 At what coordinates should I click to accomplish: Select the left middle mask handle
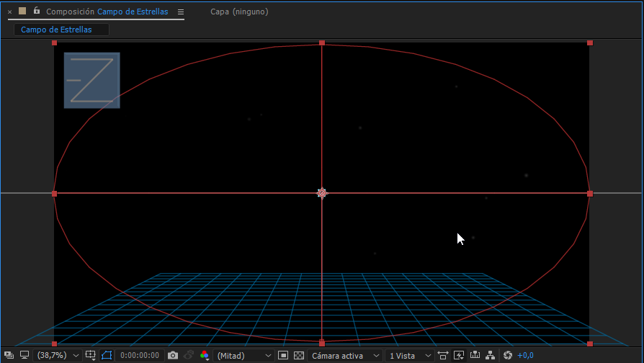[54, 194]
